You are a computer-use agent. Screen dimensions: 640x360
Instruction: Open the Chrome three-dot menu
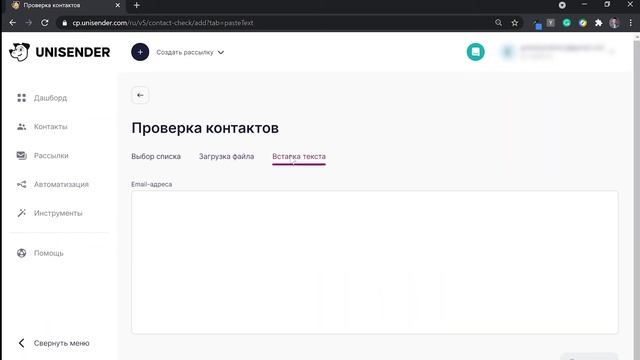(x=631, y=23)
